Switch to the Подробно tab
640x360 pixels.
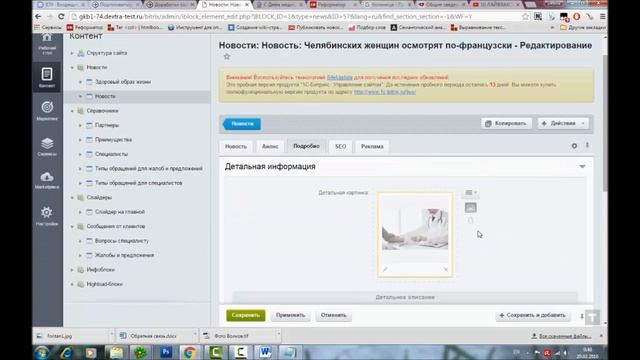307,146
